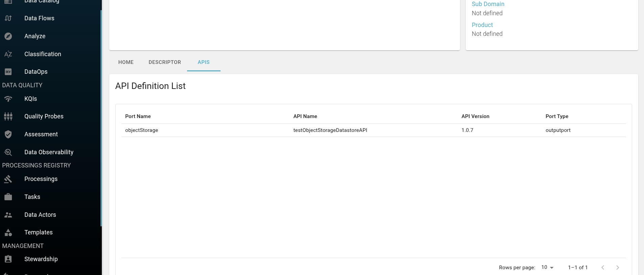Click Port Name column header
644x275 pixels.
coord(138,116)
